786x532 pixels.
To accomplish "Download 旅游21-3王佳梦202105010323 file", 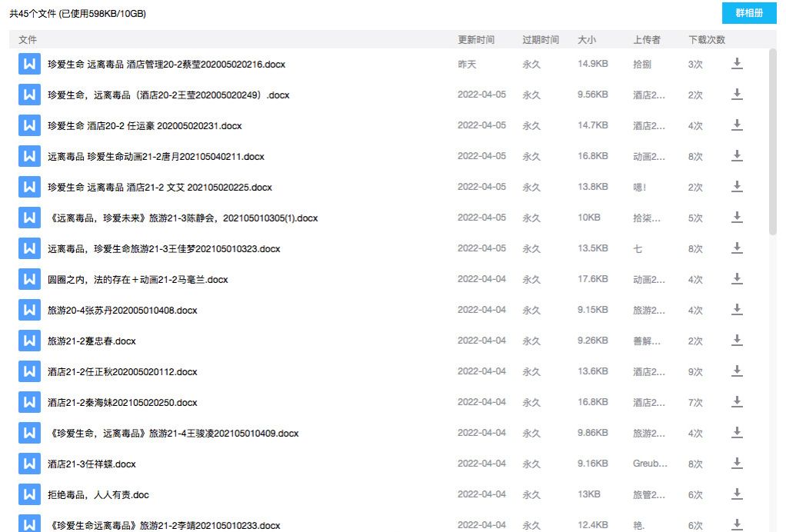I will pos(737,248).
